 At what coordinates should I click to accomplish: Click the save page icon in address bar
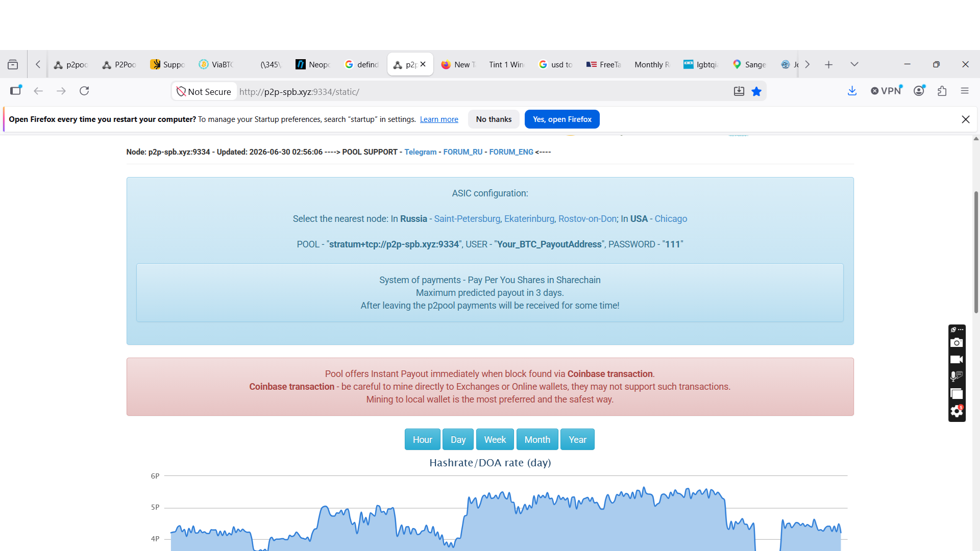coord(739,91)
